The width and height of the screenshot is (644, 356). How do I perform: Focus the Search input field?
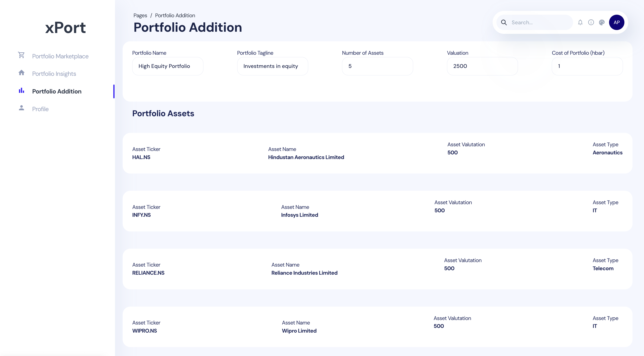tap(540, 23)
